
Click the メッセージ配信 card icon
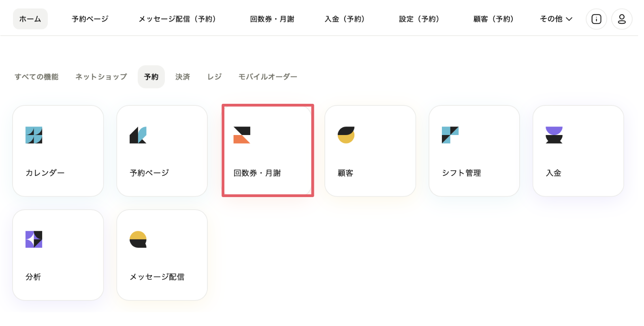click(138, 239)
